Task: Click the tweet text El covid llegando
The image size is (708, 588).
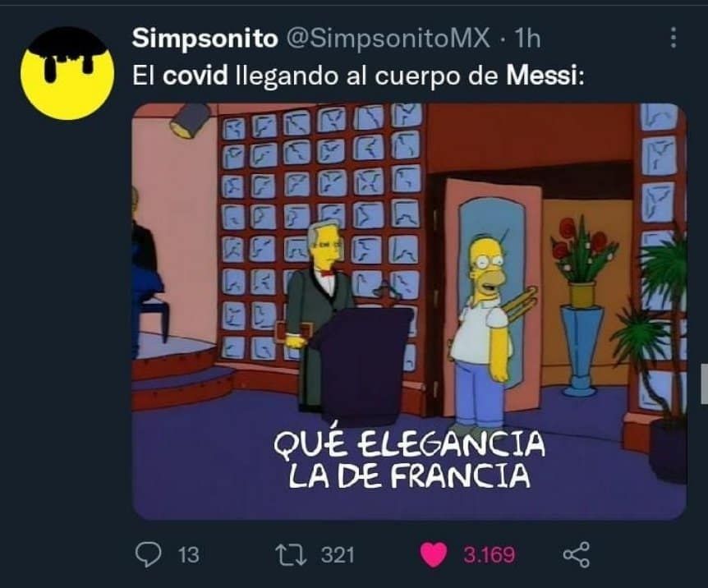Action: click(358, 76)
